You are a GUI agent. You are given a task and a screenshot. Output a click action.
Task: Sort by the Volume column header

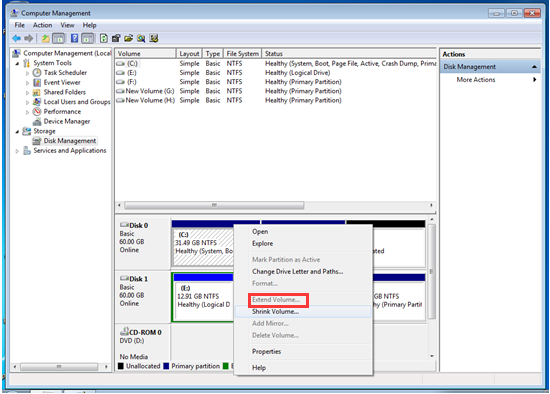(146, 54)
